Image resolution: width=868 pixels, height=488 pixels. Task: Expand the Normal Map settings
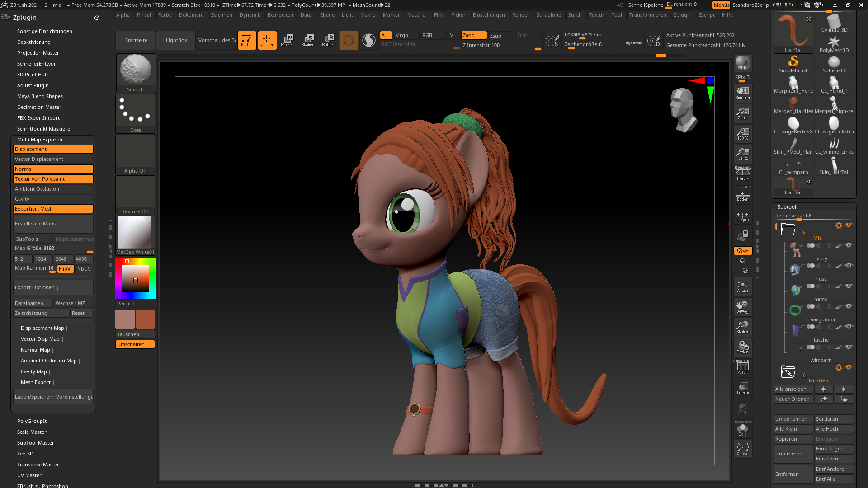coord(37,350)
